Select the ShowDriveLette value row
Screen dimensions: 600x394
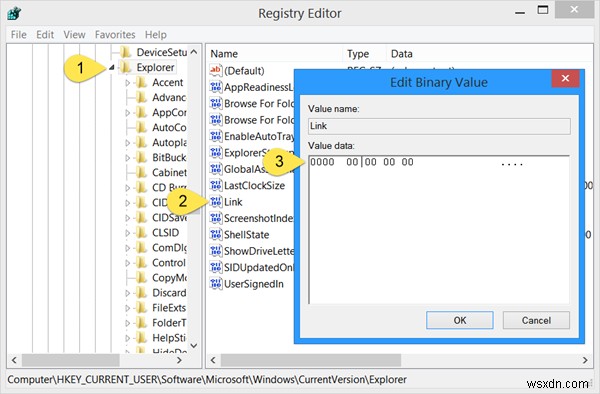tap(252, 251)
